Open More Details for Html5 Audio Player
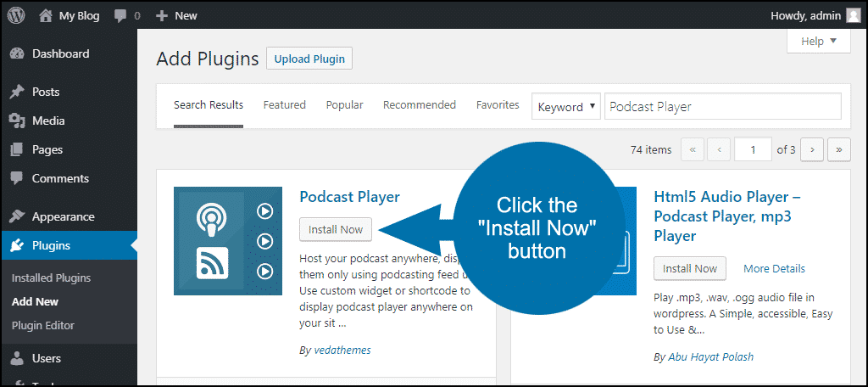 [774, 268]
